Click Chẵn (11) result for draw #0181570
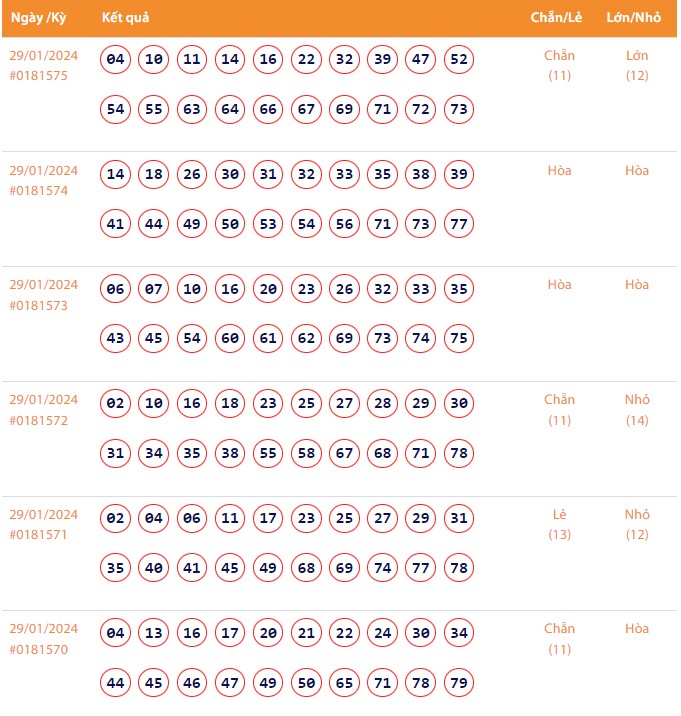This screenshot has width=681, height=716. click(x=560, y=638)
